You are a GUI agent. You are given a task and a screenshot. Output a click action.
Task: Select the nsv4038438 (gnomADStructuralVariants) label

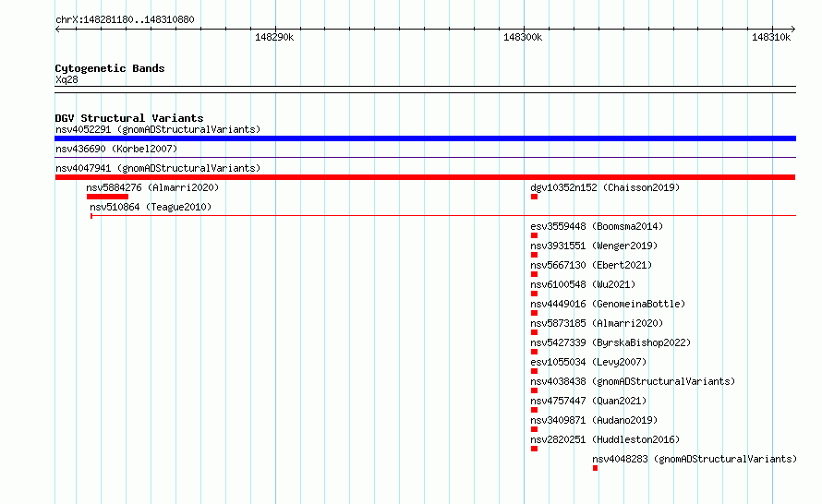[633, 381]
